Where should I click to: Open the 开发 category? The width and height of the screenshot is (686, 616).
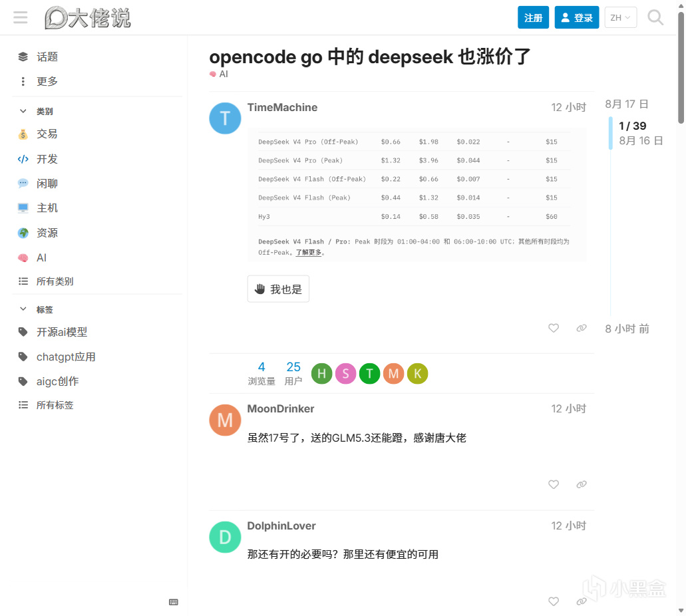47,159
